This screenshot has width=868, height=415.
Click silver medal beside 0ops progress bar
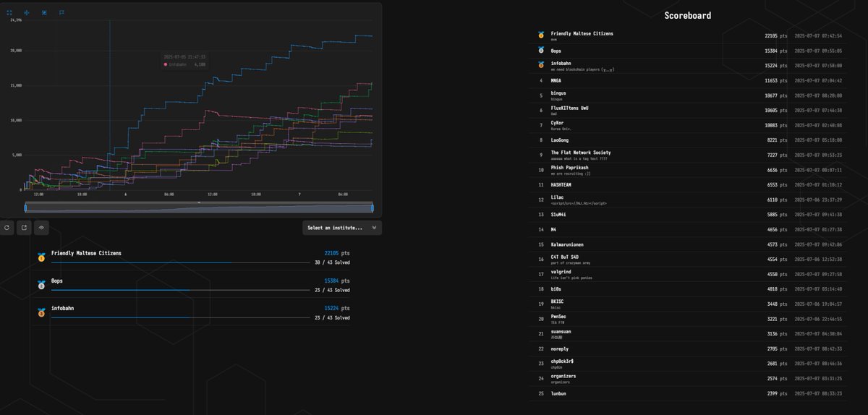(x=41, y=284)
